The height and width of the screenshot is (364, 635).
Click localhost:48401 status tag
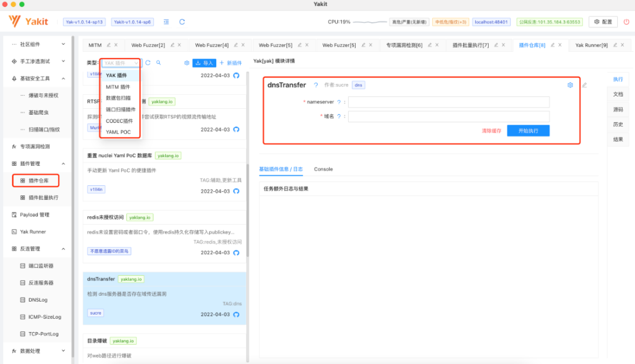491,22
